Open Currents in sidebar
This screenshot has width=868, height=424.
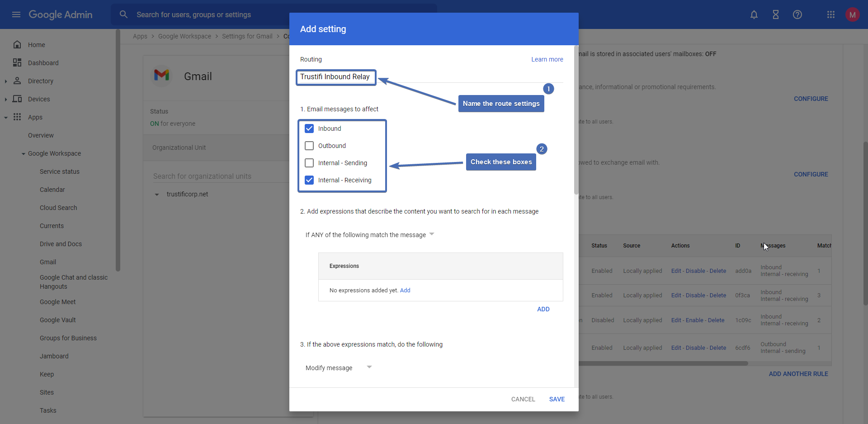coord(52,226)
